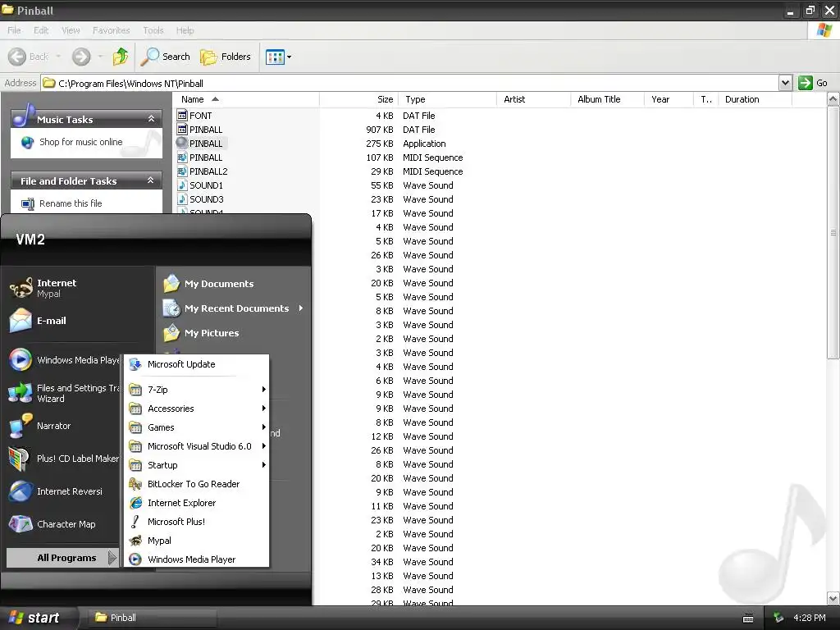This screenshot has height=630, width=840.
Task: Open Plus! CD Label Maker
Action: pyautogui.click(x=64, y=459)
